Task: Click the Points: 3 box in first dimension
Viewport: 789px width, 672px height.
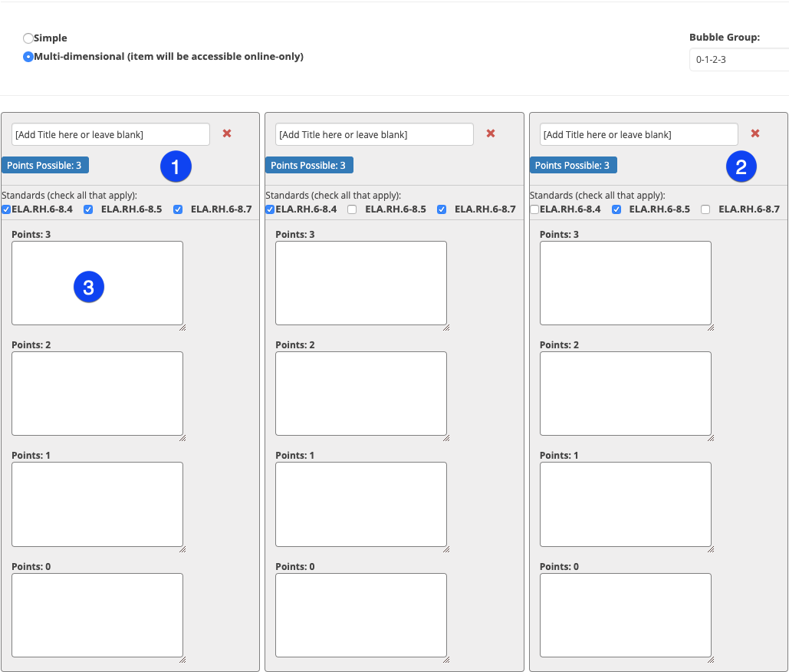Action: tap(97, 283)
